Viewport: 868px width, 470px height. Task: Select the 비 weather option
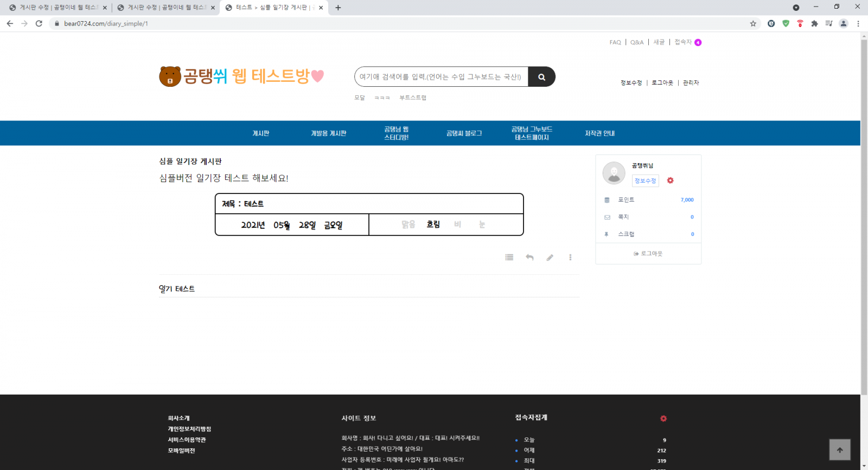point(457,224)
